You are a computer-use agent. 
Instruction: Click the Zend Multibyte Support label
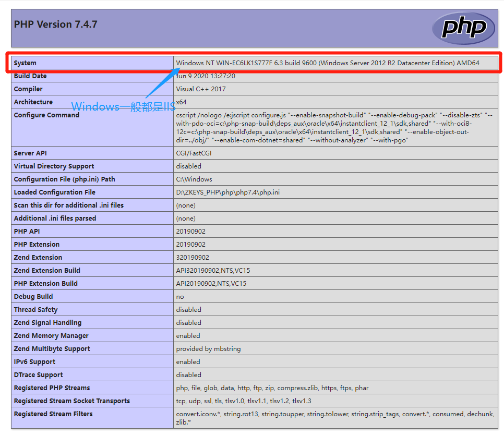click(52, 348)
